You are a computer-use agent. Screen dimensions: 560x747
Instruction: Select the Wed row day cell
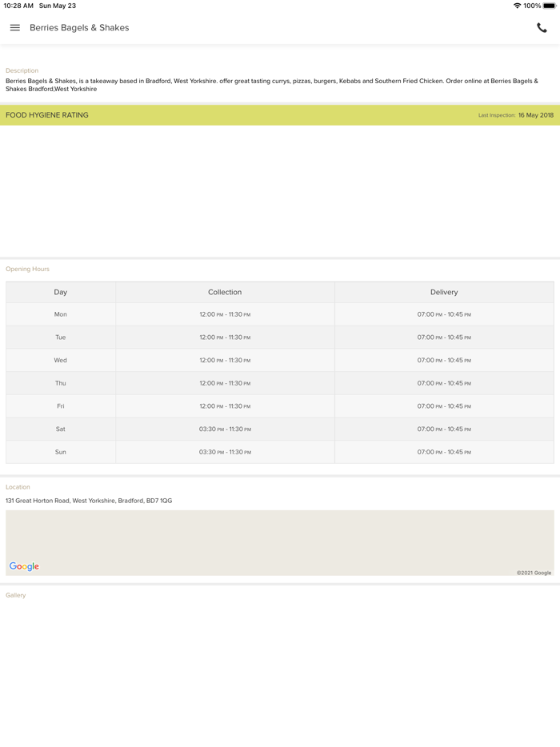point(61,360)
